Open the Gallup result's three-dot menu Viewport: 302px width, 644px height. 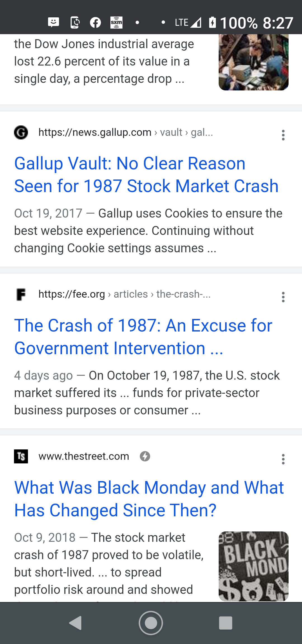click(283, 135)
